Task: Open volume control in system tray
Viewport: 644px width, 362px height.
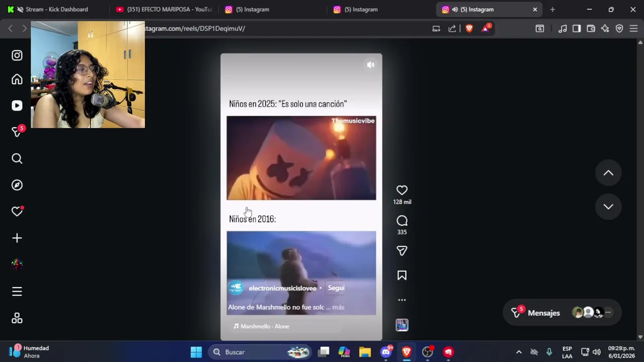Action: point(597,352)
